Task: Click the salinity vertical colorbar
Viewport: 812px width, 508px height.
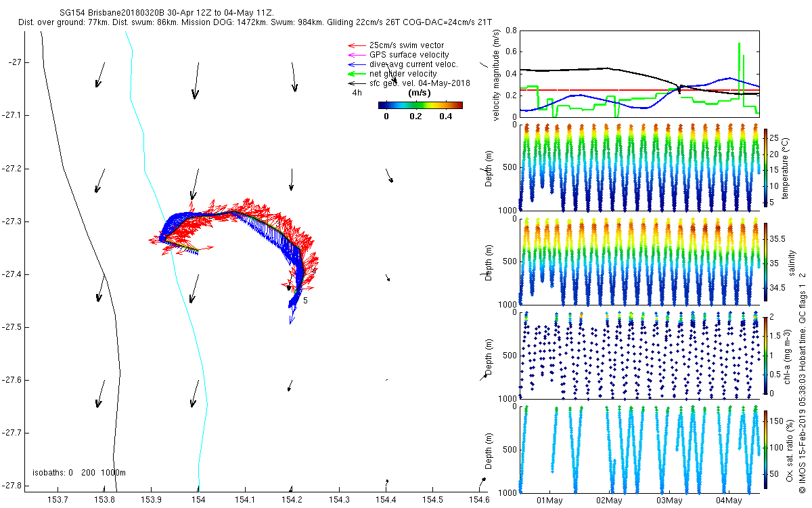Action: tap(766, 261)
